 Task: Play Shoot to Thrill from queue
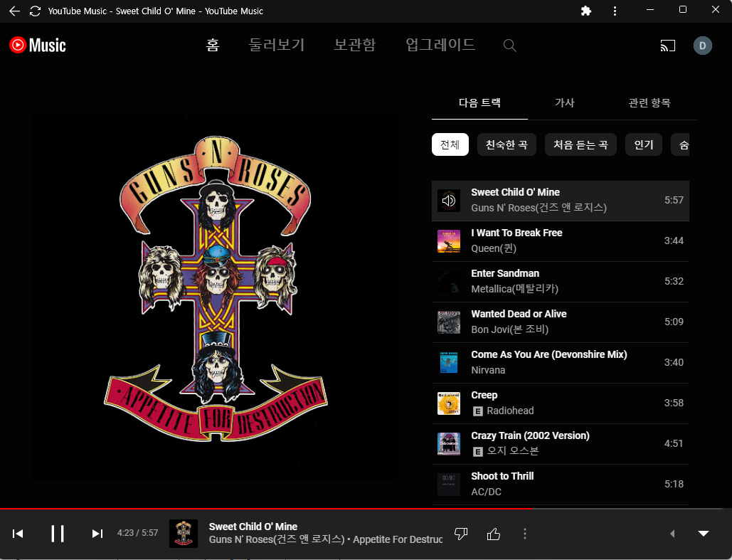click(561, 485)
